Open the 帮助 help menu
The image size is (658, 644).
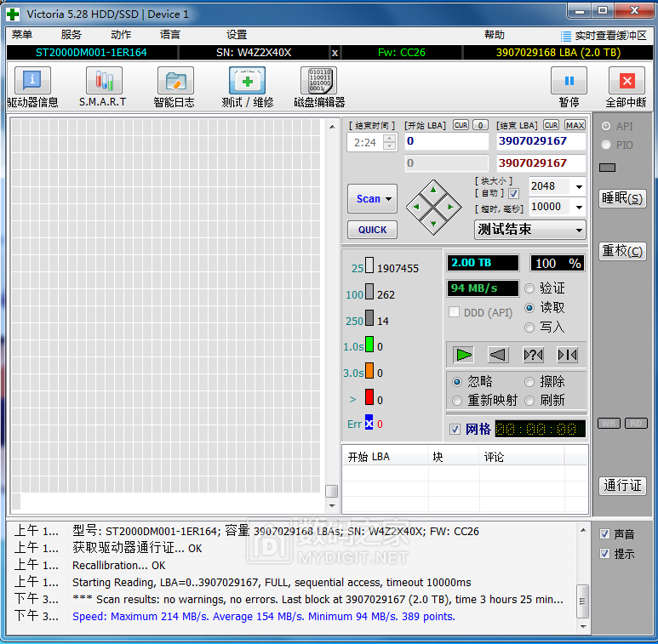pyautogui.click(x=495, y=35)
